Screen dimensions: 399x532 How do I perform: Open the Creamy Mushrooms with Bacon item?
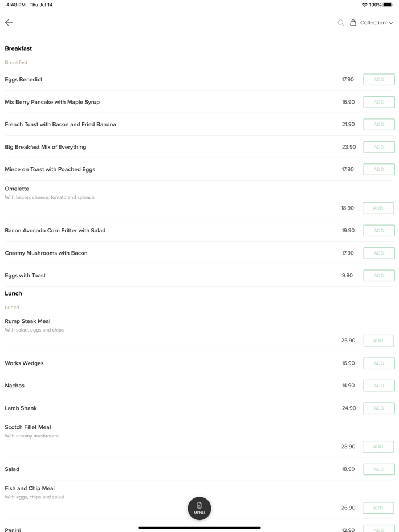coord(46,253)
